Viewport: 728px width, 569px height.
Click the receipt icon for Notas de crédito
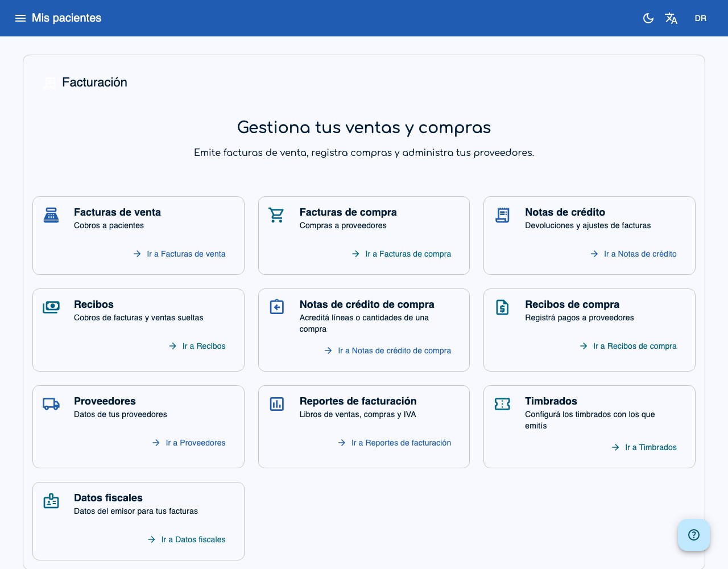(502, 215)
